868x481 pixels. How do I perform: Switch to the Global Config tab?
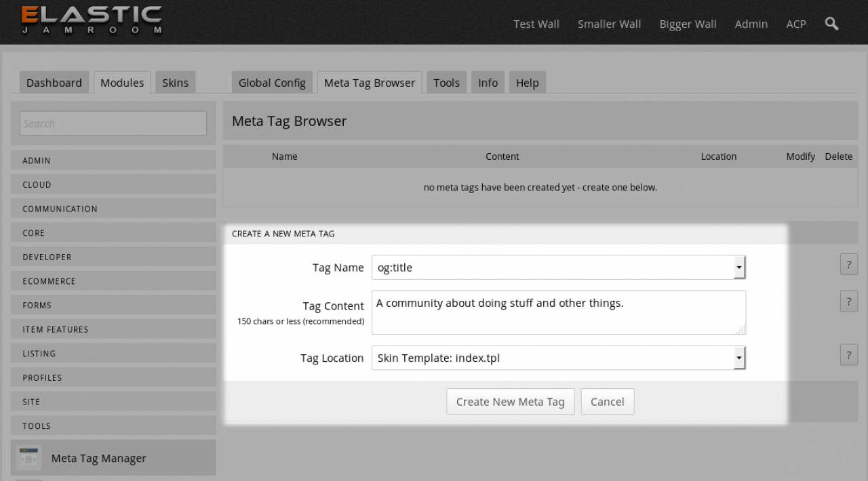click(272, 83)
